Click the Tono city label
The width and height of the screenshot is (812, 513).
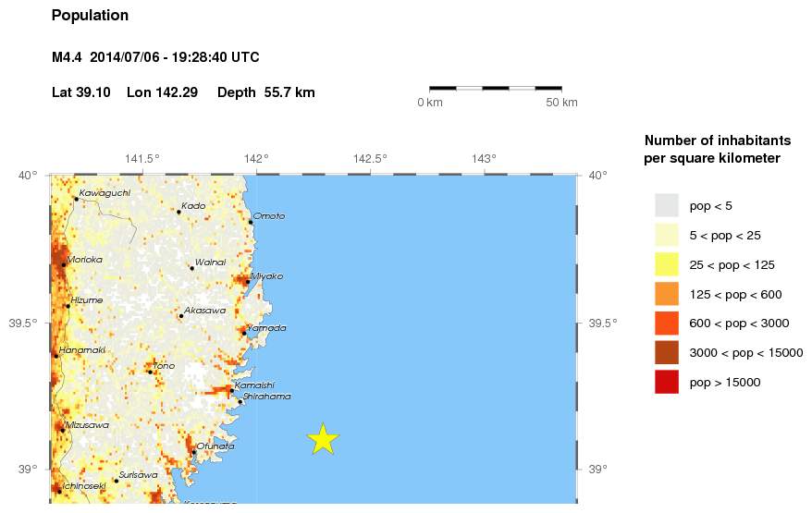pyautogui.click(x=164, y=365)
